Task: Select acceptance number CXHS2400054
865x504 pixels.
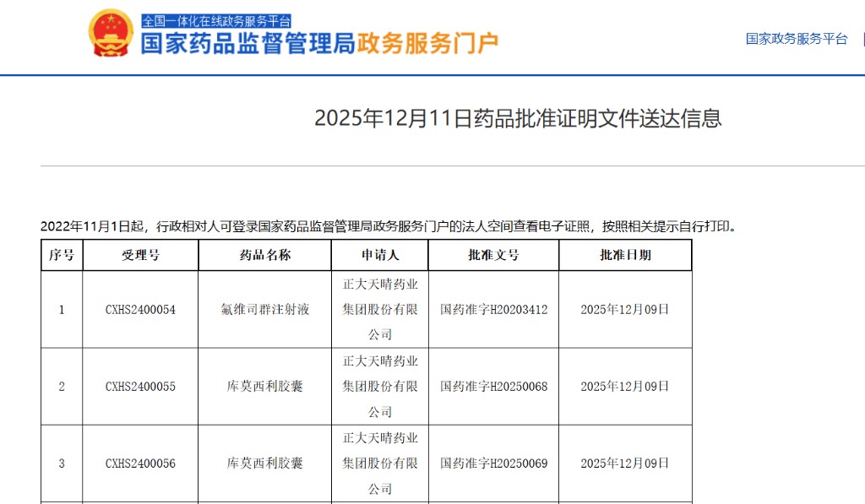Action: click(140, 310)
